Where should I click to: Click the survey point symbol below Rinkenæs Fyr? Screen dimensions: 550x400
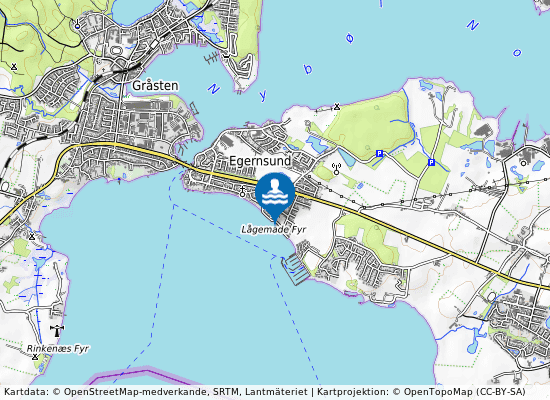35,357
